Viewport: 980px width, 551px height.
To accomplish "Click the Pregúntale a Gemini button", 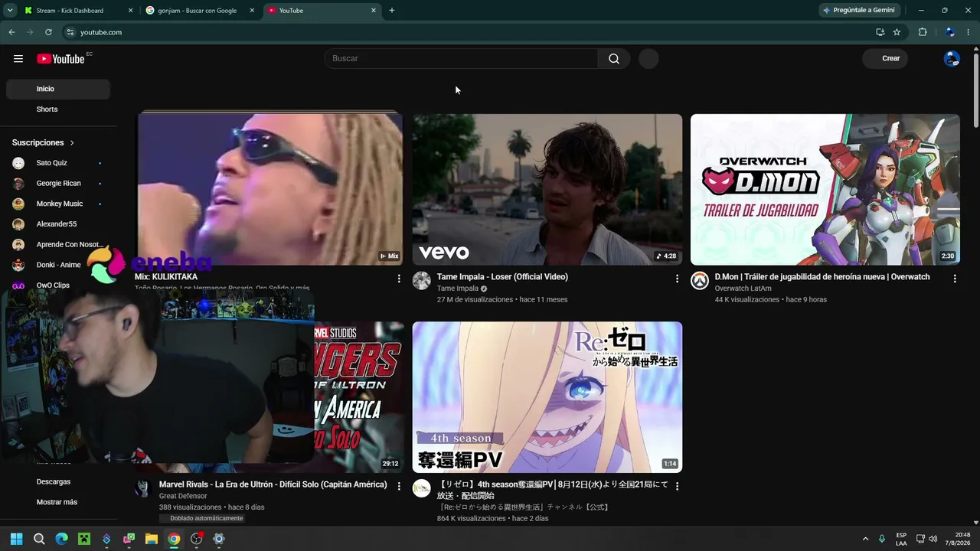I will [860, 11].
